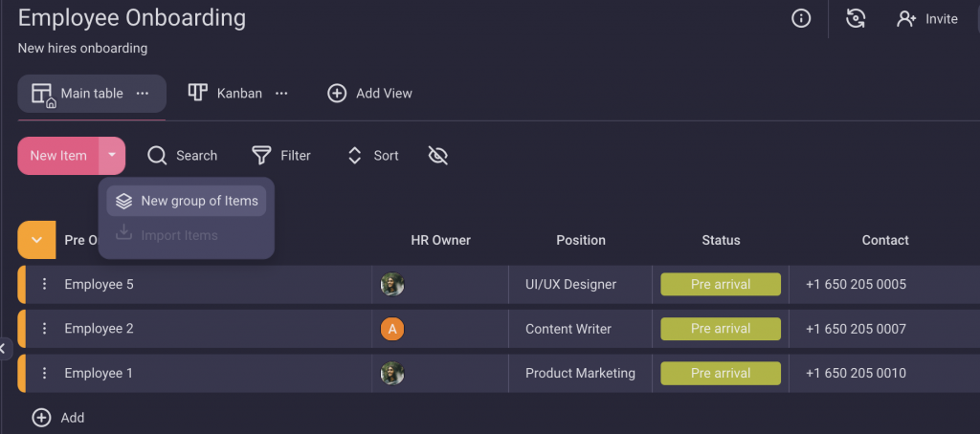Open the three-dot menu for Employee 1
The height and width of the screenshot is (434, 980).
tap(44, 373)
